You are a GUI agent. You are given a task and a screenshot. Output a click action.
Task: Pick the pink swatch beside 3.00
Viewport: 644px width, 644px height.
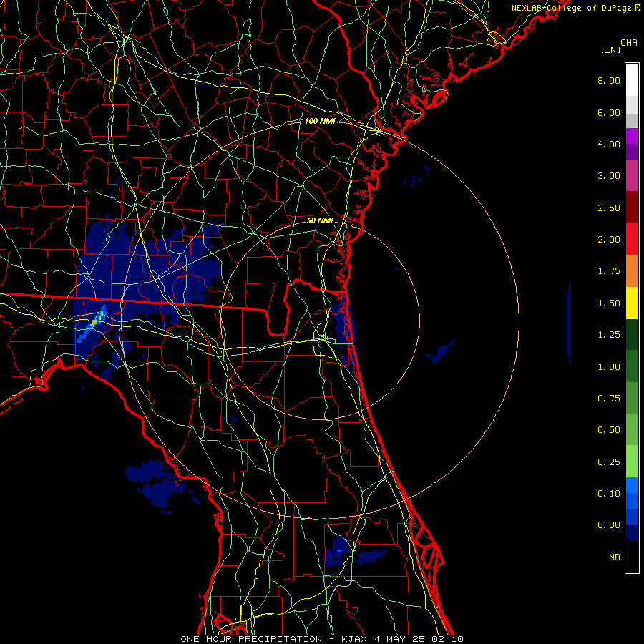(632, 175)
